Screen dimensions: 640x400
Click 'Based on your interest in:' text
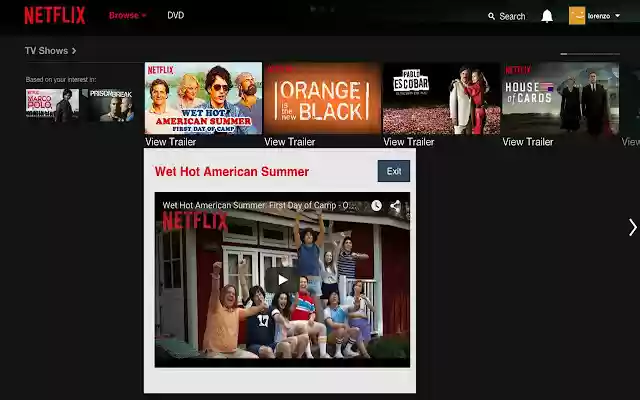click(61, 80)
